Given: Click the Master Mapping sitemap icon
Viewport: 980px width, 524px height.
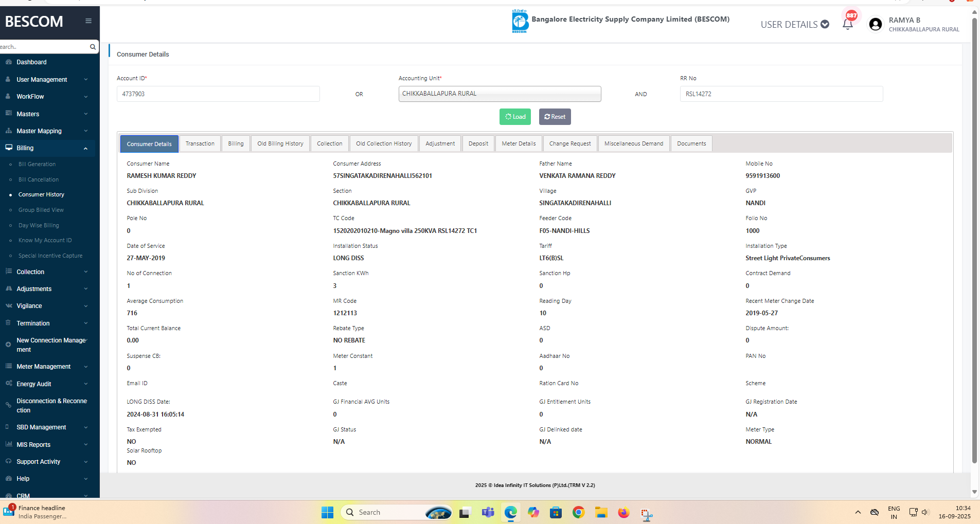Looking at the screenshot, I should click(9, 131).
